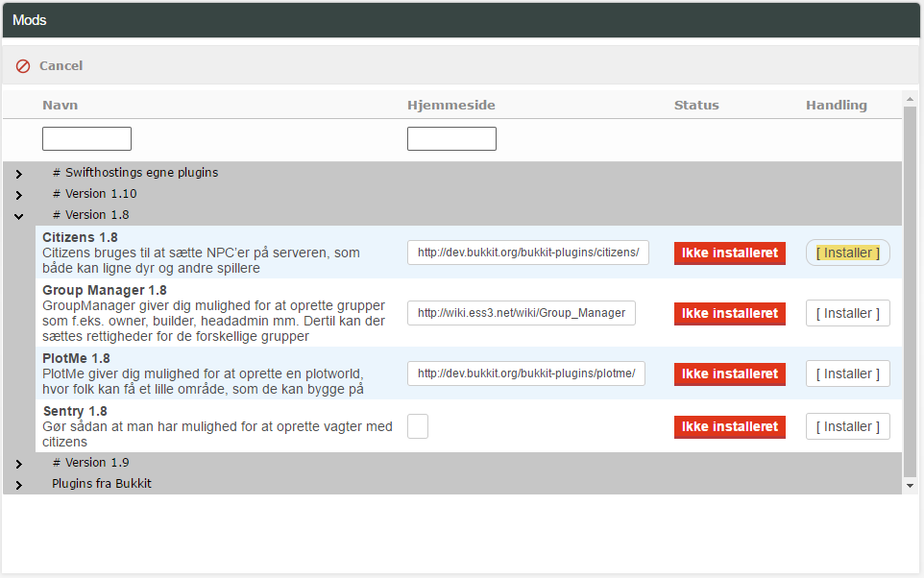Expand the Version 1.9 group
The height and width of the screenshot is (578, 924).
click(19, 465)
